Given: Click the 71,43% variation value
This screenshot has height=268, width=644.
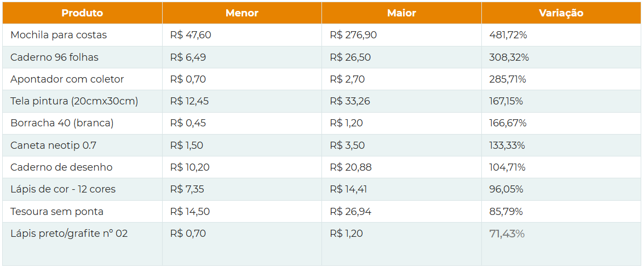Looking at the screenshot, I should (507, 234).
